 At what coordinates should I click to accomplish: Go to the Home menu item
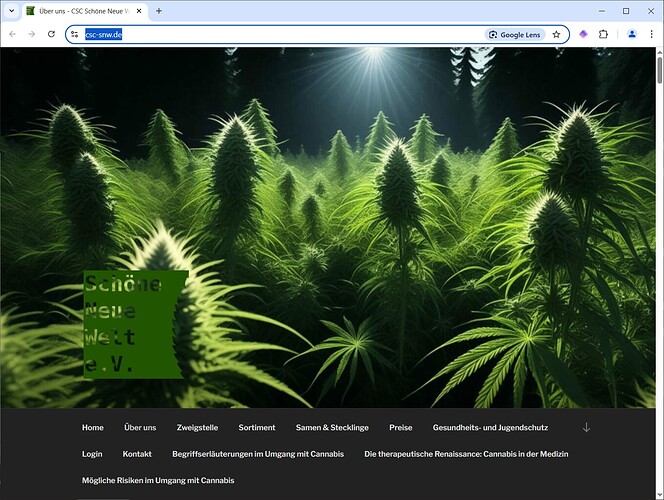[x=93, y=428]
